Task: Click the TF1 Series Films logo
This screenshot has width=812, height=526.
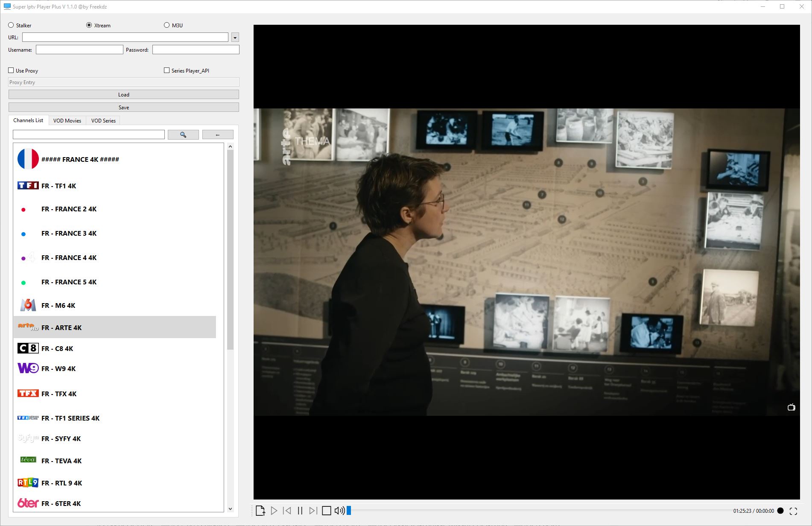Action: [x=28, y=418]
